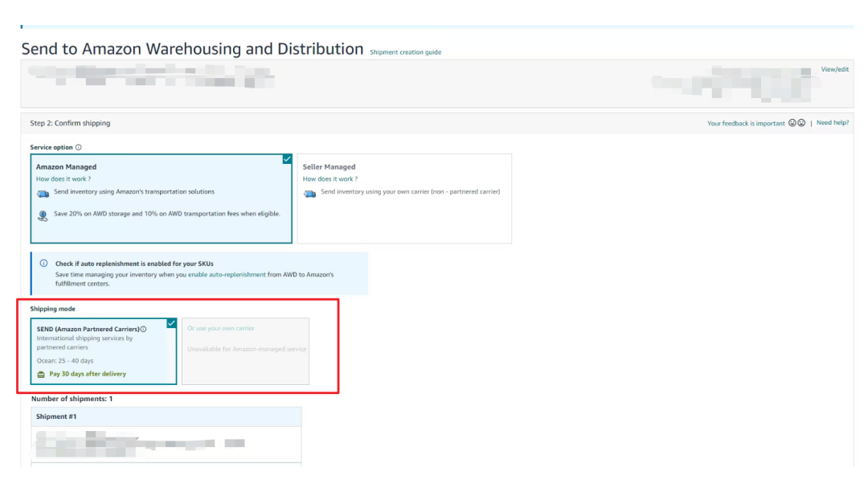Open How does it work under Amazon Managed
The image size is (868, 492).
click(x=63, y=178)
